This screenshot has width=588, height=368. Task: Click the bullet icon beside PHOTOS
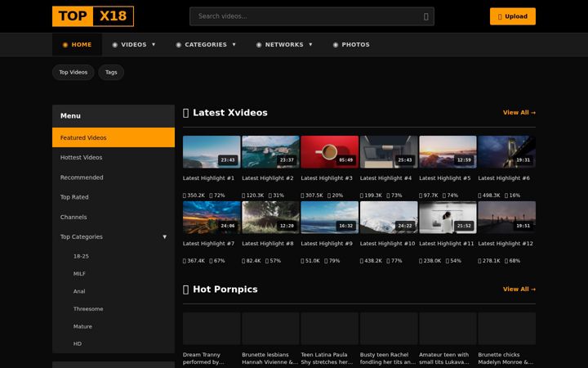(336, 45)
